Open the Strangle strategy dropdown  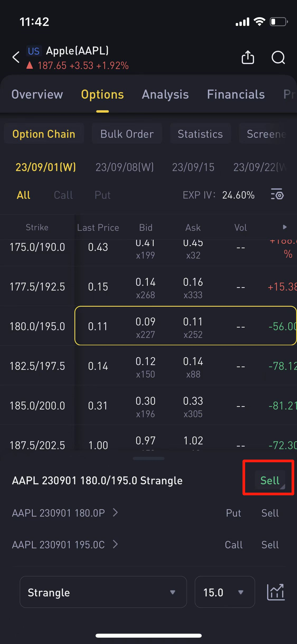click(x=103, y=592)
